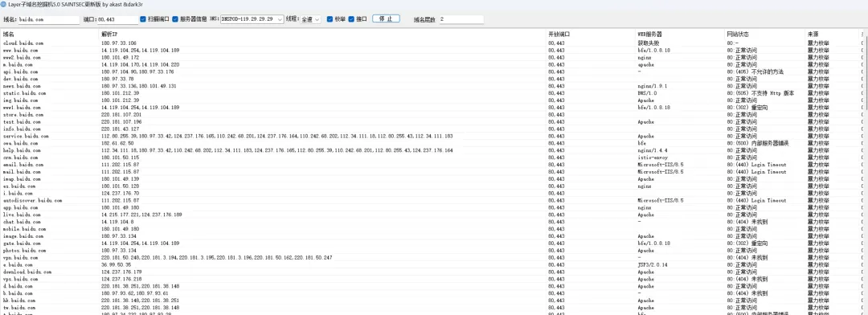This screenshot has height=315, width=868.
Task: Click the JSP3/2.0.14 server cell
Action: [653, 264]
